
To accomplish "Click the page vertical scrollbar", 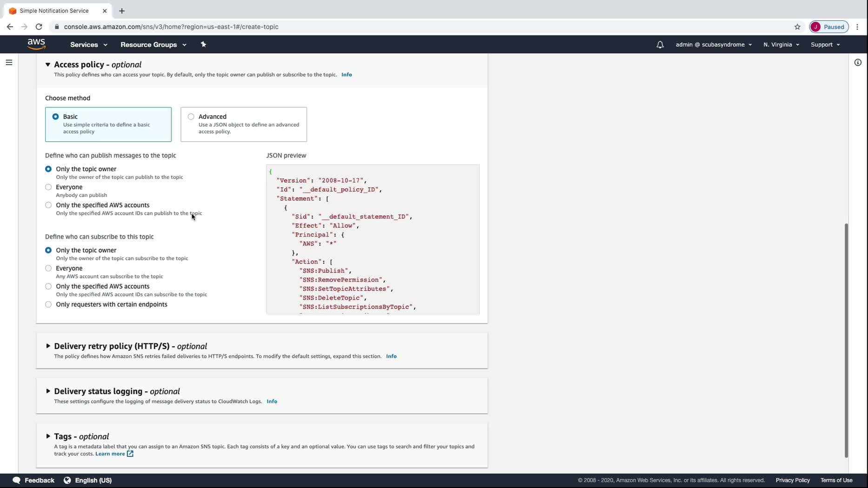I will click(x=846, y=341).
